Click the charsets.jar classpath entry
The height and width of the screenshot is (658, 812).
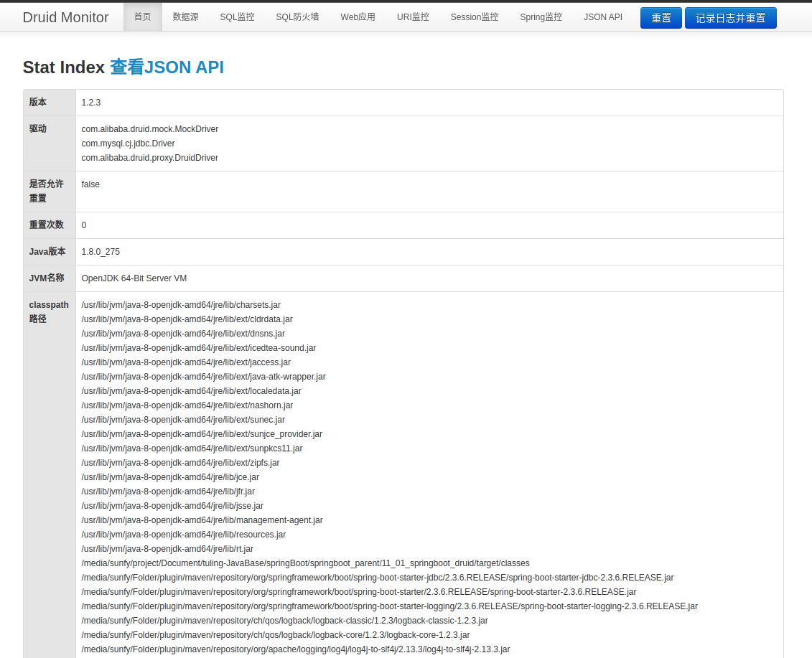181,305
